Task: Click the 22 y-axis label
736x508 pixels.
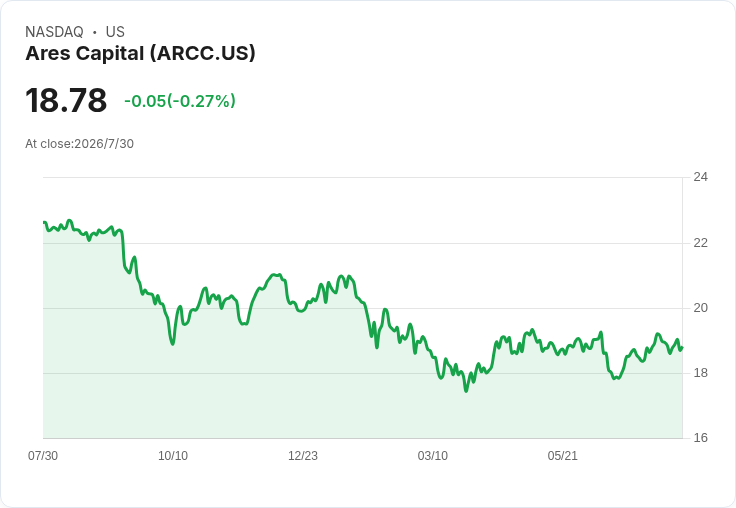Action: [700, 243]
